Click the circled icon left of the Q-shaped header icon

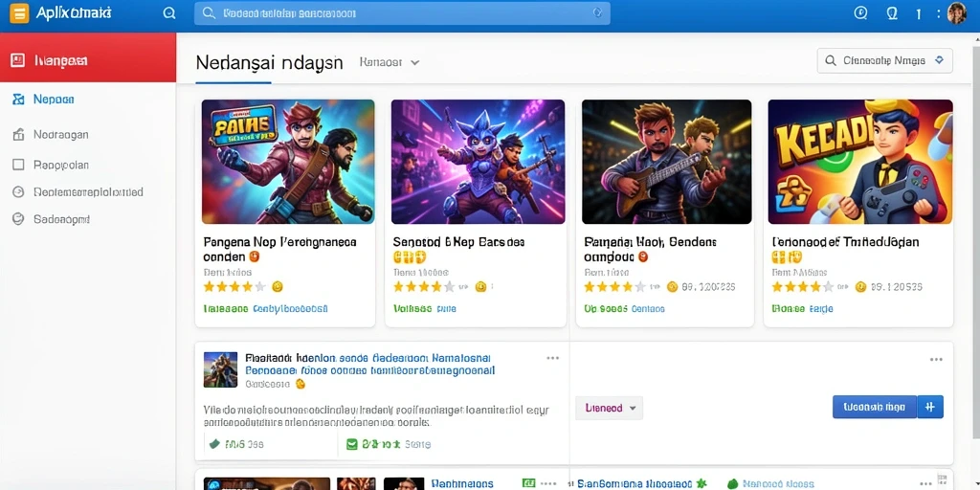point(860,13)
